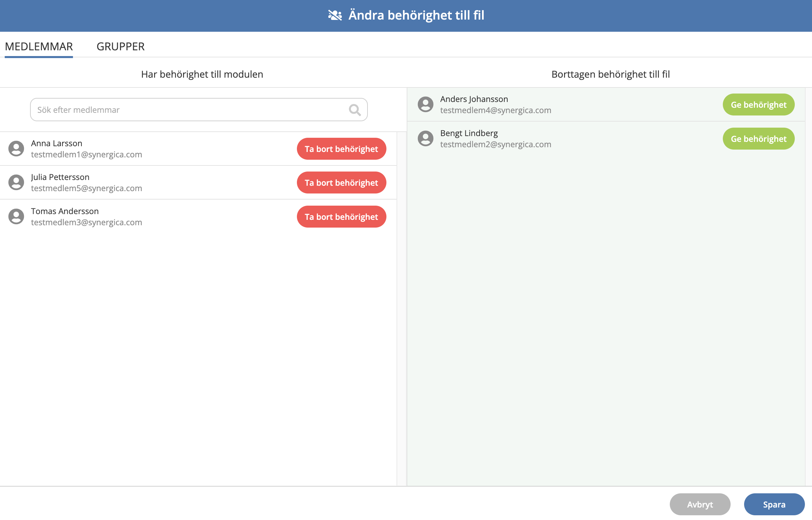Click Tomas Andersson's avatar icon
The image size is (812, 520).
(16, 216)
